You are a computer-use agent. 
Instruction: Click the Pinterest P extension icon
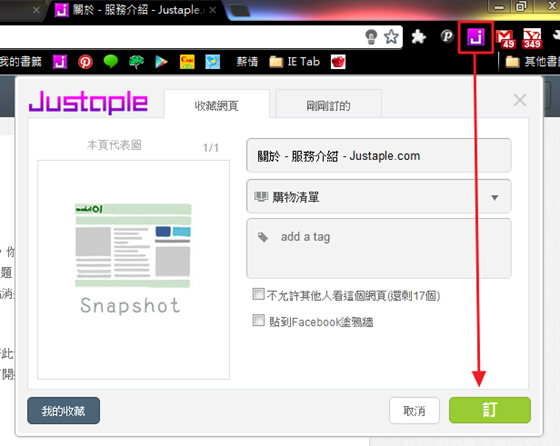click(x=447, y=36)
